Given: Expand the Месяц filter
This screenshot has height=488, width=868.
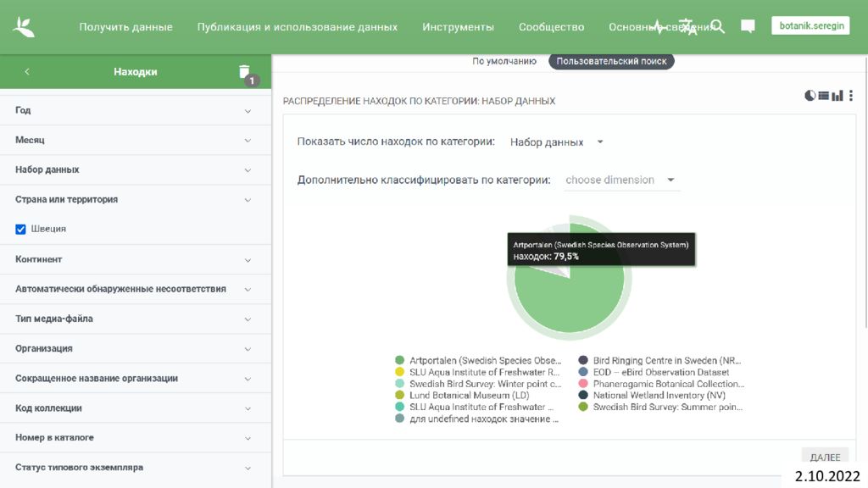Looking at the screenshot, I should pos(136,140).
